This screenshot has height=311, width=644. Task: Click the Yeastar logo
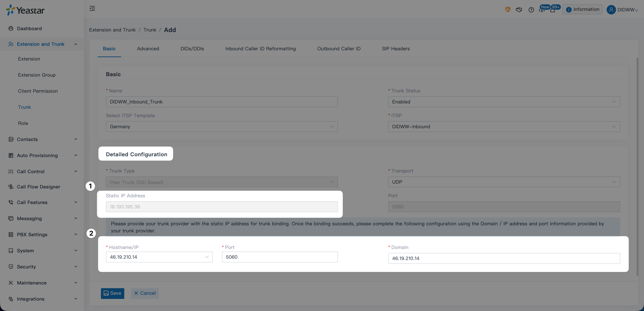click(x=25, y=10)
